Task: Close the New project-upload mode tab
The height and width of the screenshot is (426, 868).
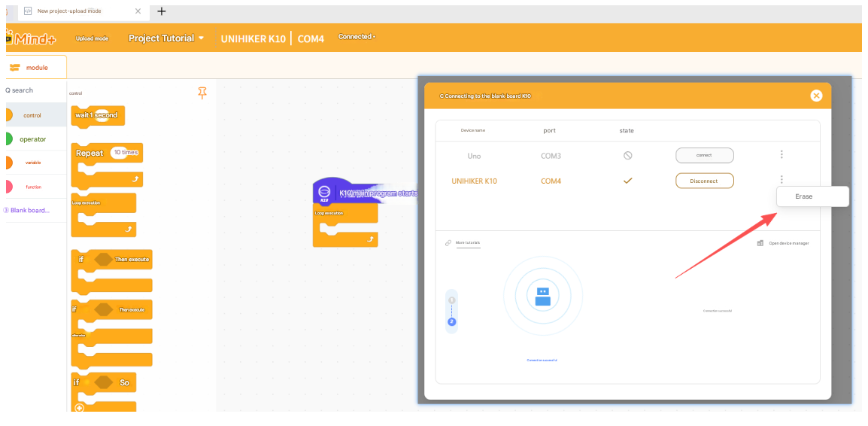Action: 138,11
